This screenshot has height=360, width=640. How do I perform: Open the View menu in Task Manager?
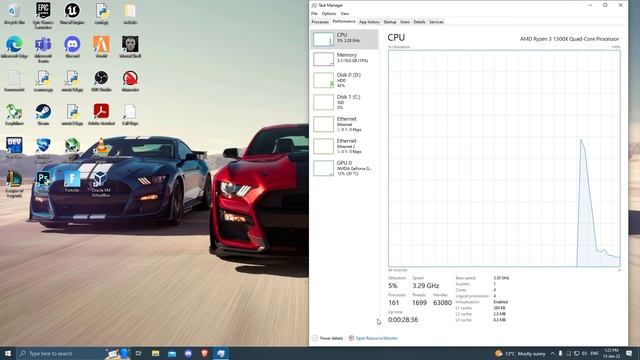coord(344,13)
